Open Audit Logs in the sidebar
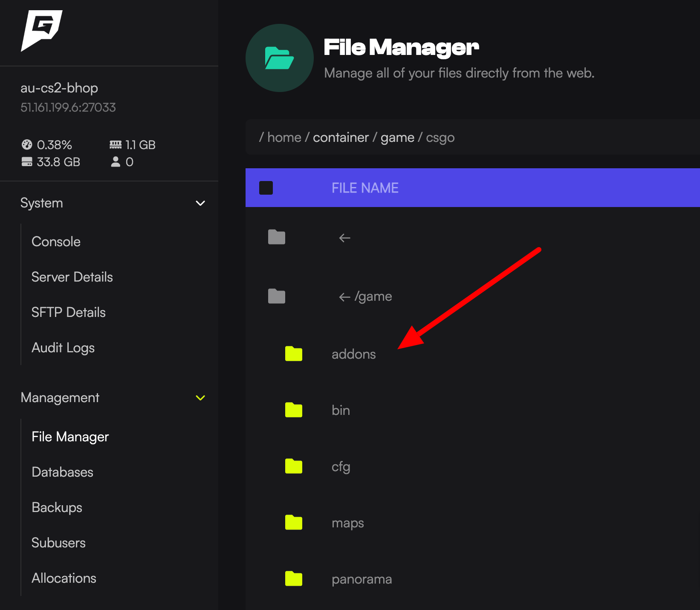Viewport: 700px width, 610px height. click(63, 348)
